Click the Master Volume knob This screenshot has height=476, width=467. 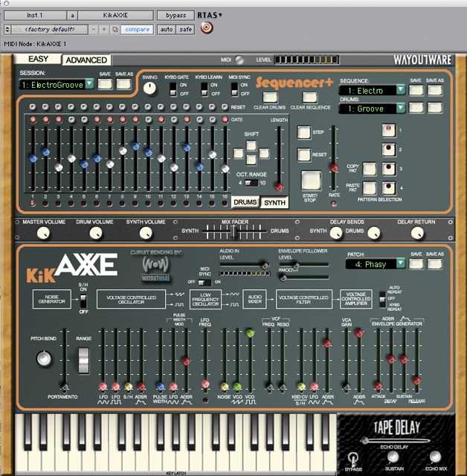(x=43, y=233)
